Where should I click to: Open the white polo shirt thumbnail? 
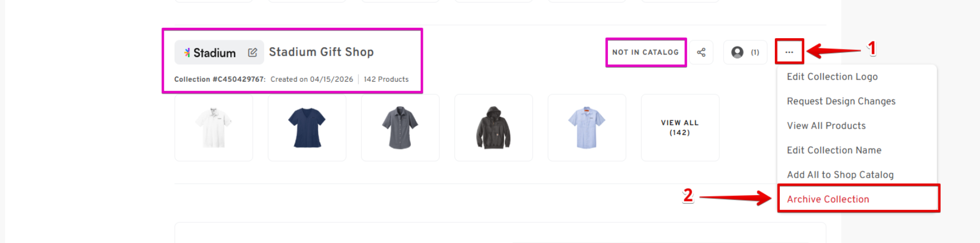click(214, 127)
